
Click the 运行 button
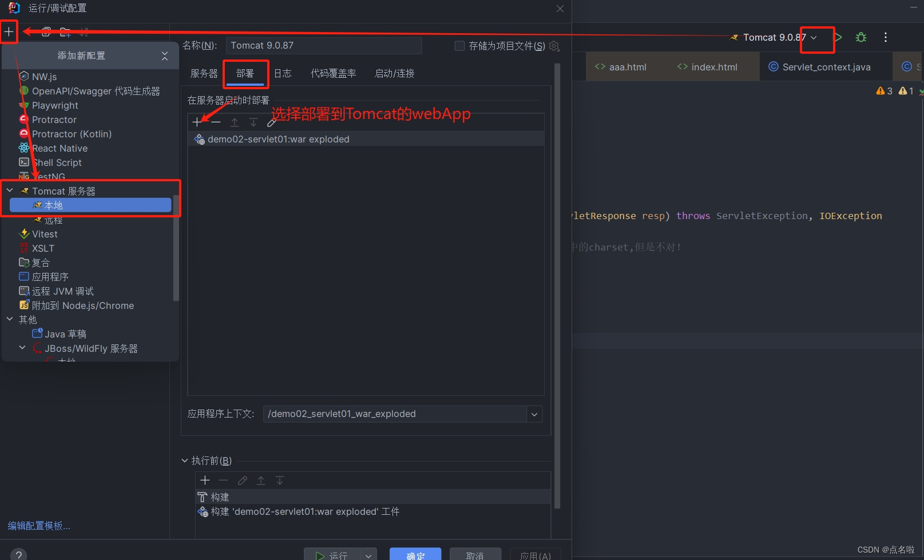pos(332,554)
